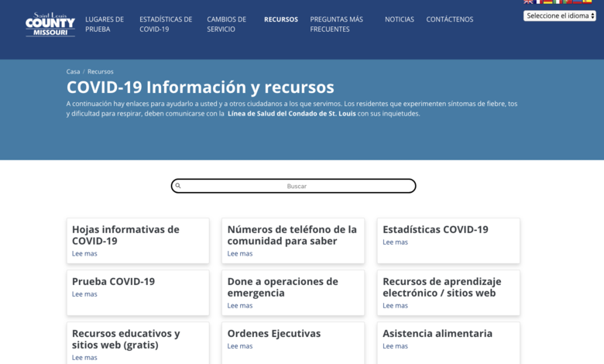Click Lee mas under Recursos educativos
Viewport: 604px width, 364px height.
tap(84, 358)
